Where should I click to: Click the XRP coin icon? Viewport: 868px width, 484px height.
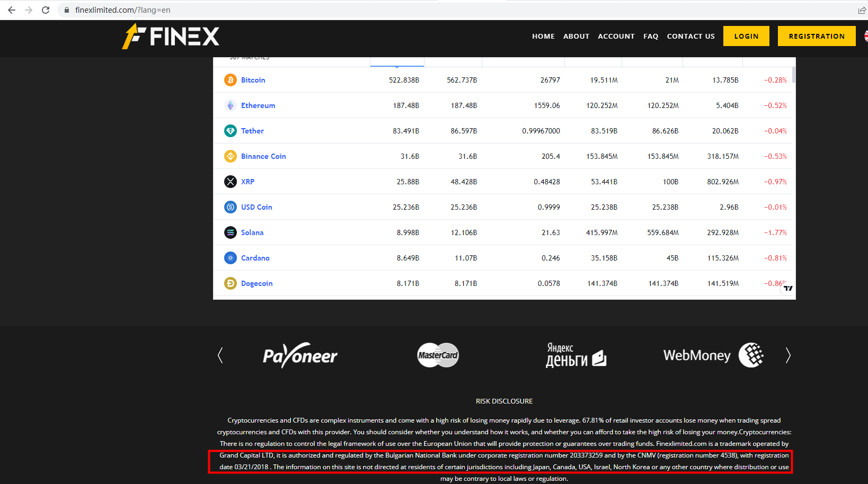click(231, 182)
